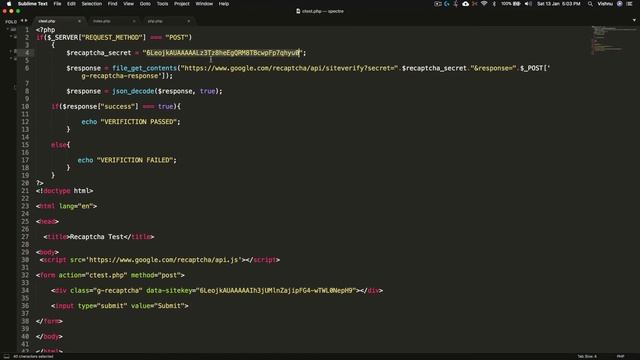Click json_decode on line 8
640x360 pixels.
(133, 91)
